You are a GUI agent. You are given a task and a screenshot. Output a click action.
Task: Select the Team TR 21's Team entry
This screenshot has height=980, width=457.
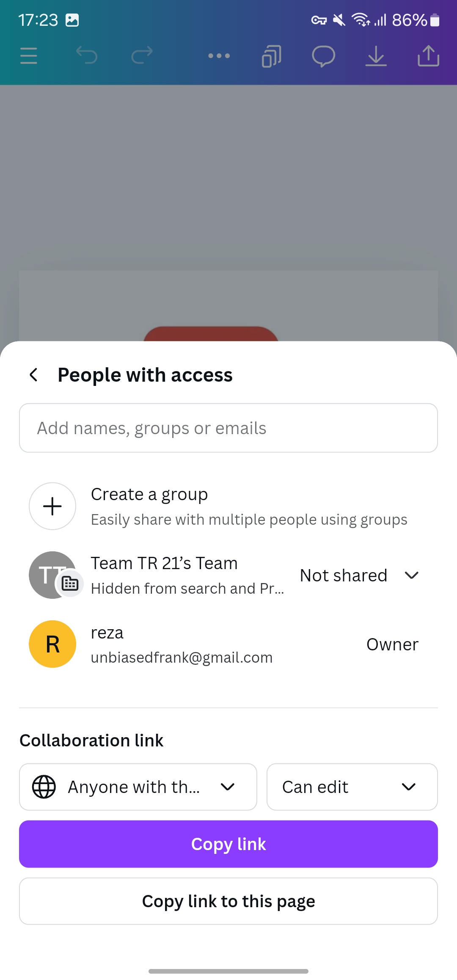(157, 575)
